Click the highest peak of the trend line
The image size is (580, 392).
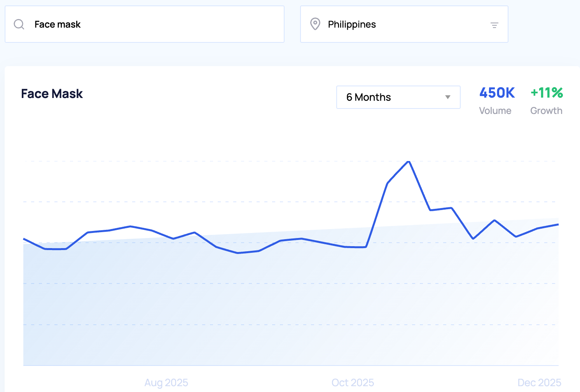(409, 161)
